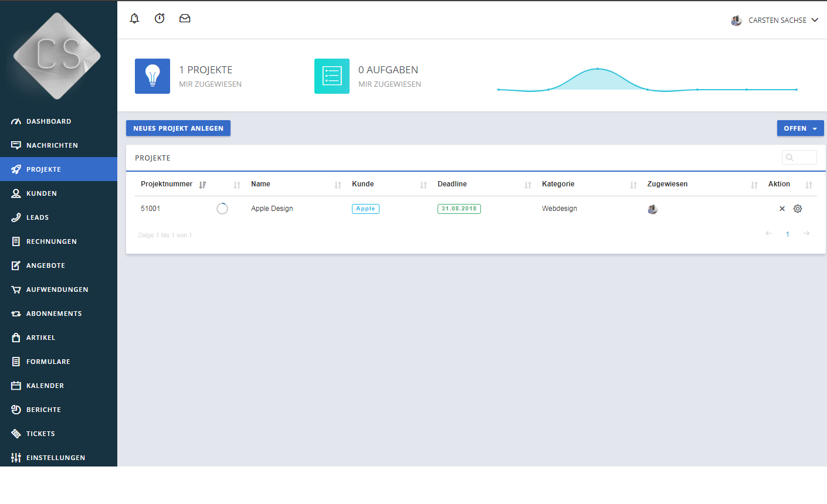Navigate to Rechnungen in sidebar

(51, 241)
